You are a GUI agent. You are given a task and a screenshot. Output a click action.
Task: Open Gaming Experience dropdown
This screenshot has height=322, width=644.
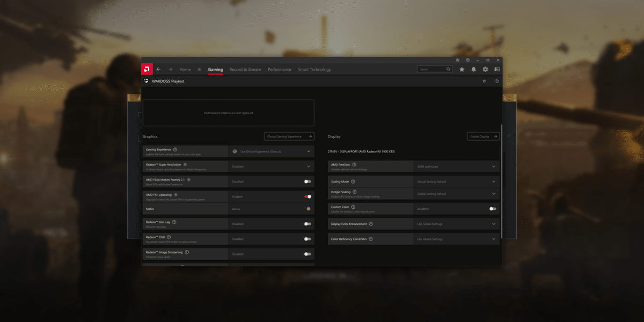click(x=272, y=151)
